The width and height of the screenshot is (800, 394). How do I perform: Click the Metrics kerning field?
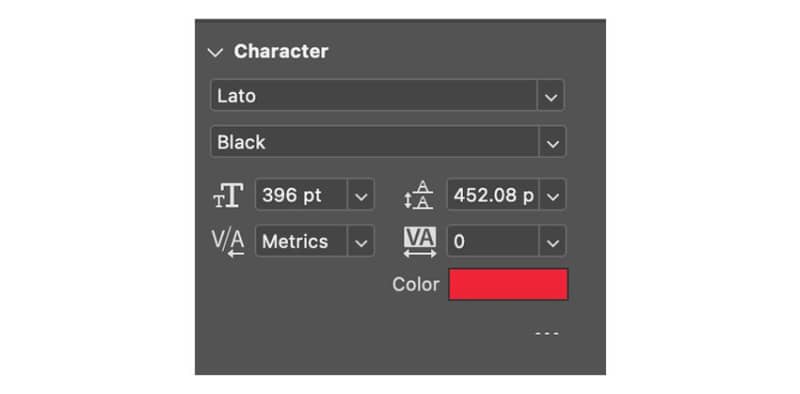coord(301,241)
